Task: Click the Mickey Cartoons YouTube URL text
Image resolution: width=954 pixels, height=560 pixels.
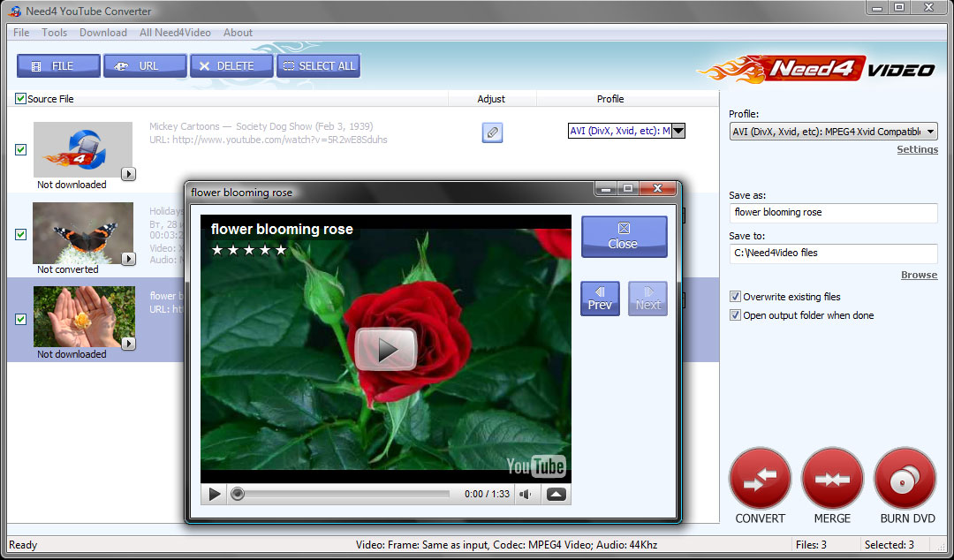Action: (269, 140)
